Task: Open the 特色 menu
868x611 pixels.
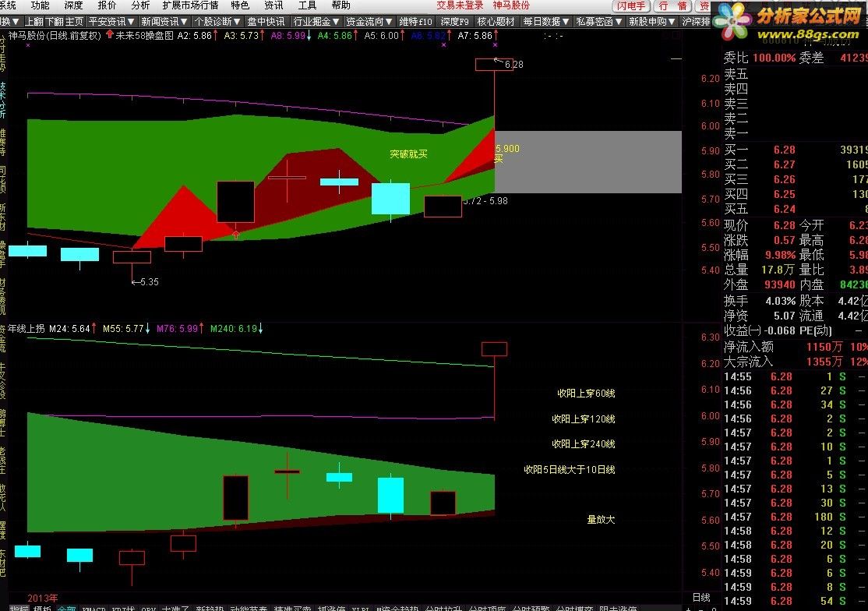Action: (x=240, y=5)
